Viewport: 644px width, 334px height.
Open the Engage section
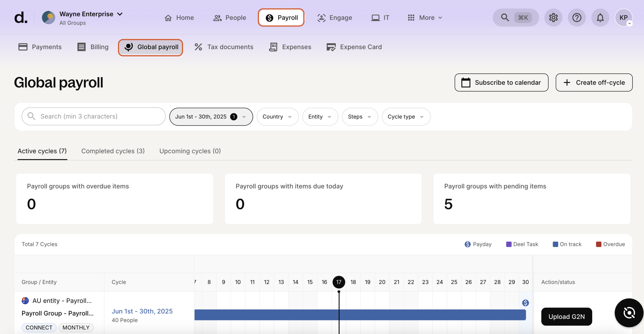point(335,17)
